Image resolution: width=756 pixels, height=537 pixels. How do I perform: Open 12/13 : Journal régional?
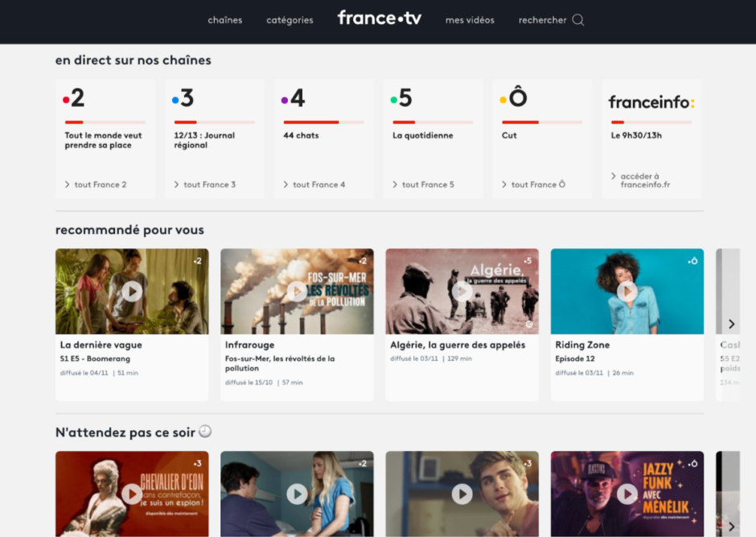pyautogui.click(x=204, y=140)
